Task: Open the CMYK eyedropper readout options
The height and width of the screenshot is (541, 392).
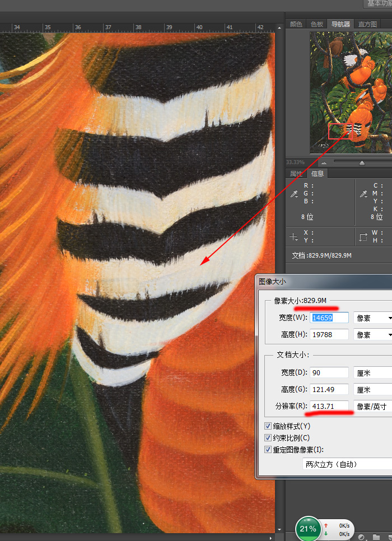Action: click(x=363, y=194)
